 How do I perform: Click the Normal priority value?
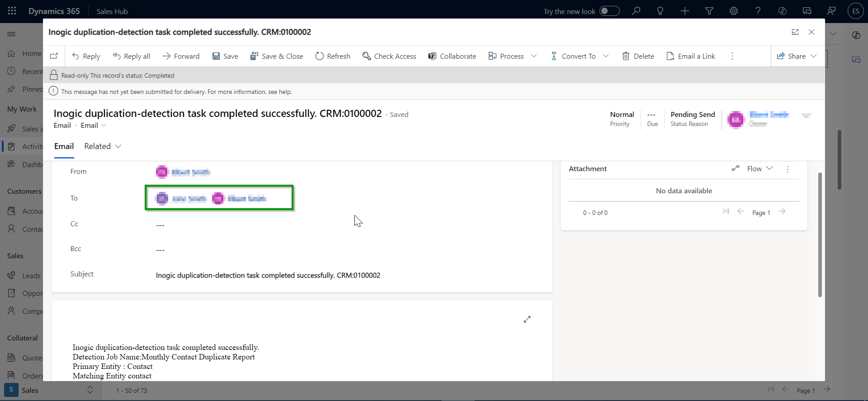tap(622, 115)
